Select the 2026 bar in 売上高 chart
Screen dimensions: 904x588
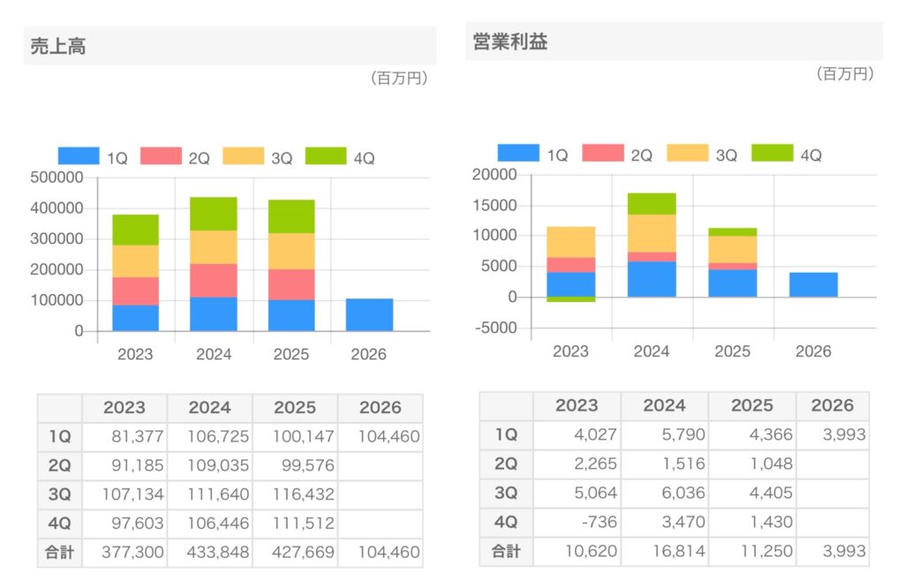click(369, 315)
